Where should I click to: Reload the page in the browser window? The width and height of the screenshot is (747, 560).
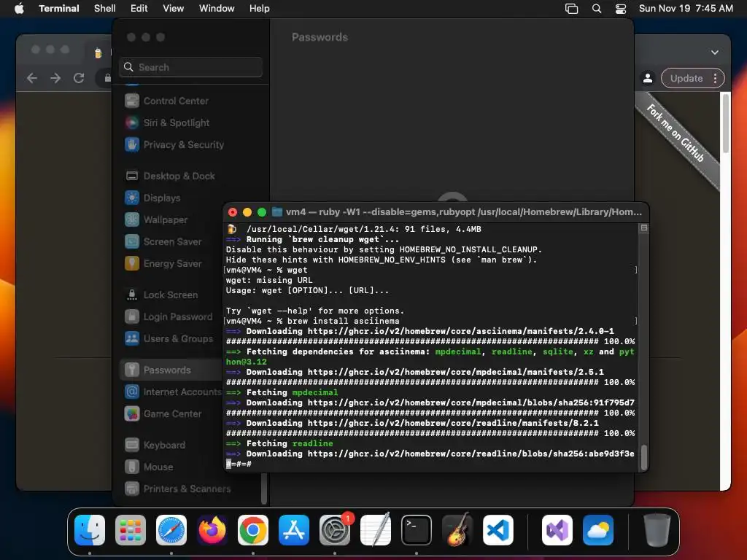click(x=79, y=78)
